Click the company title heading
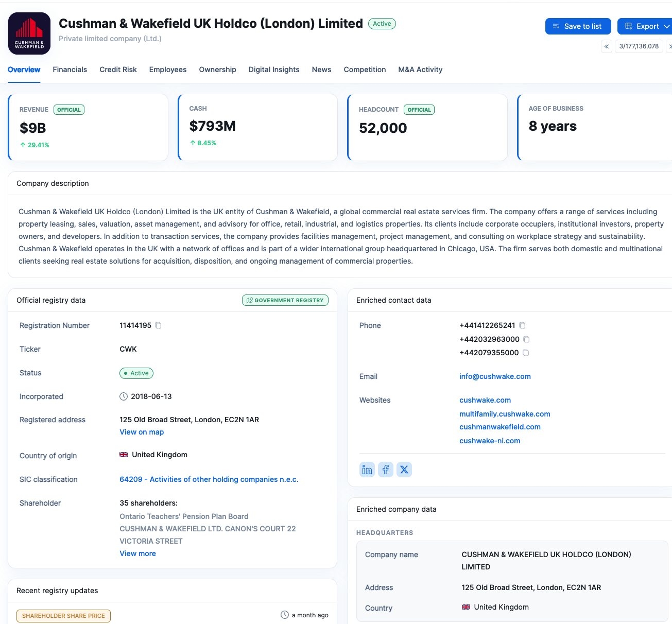 211,24
